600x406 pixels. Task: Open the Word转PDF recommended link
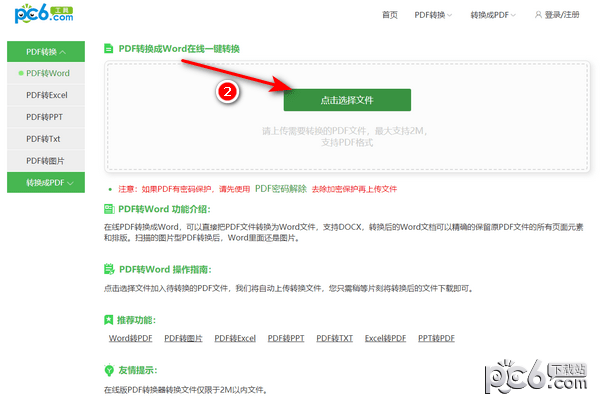coord(130,339)
